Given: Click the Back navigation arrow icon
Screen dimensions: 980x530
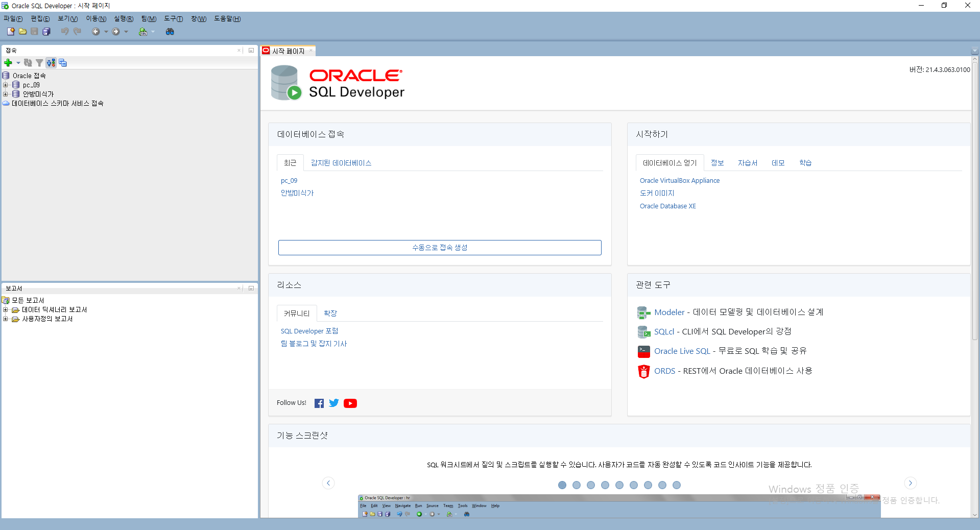Looking at the screenshot, I should 95,32.
